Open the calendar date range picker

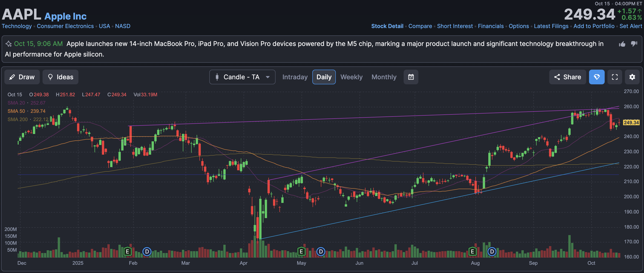tap(411, 77)
